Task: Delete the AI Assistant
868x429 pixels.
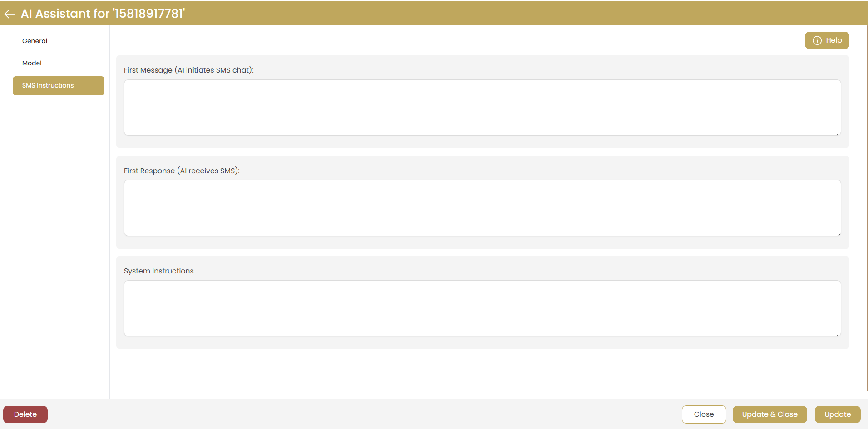Action: pyautogui.click(x=25, y=414)
